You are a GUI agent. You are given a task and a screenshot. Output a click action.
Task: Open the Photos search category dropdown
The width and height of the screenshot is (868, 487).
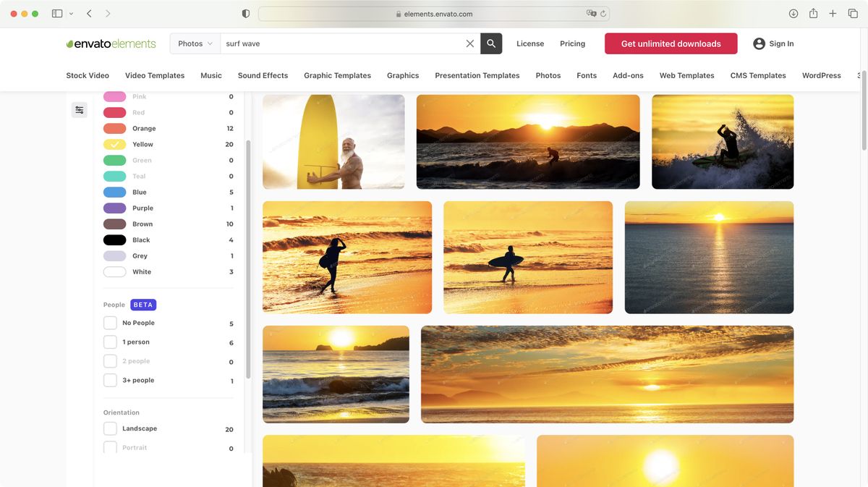point(194,43)
